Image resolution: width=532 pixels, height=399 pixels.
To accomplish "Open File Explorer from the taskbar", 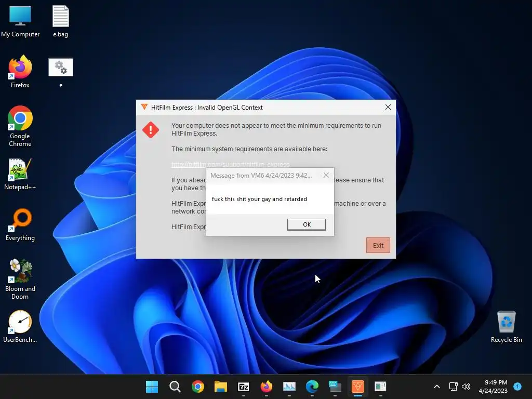I will pyautogui.click(x=220, y=387).
